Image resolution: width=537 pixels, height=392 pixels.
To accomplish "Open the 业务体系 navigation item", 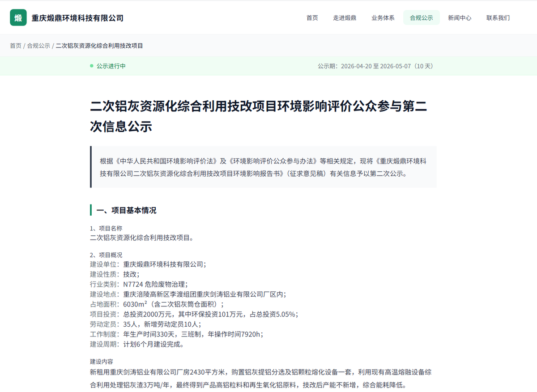I will [383, 18].
